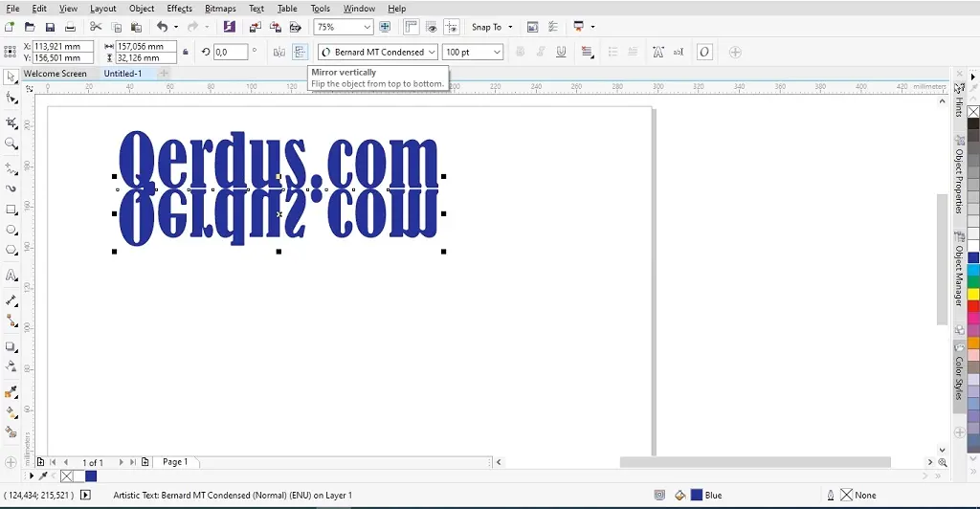This screenshot has width=980, height=509.
Task: Open the Object Properties docker tab
Action: (x=959, y=173)
